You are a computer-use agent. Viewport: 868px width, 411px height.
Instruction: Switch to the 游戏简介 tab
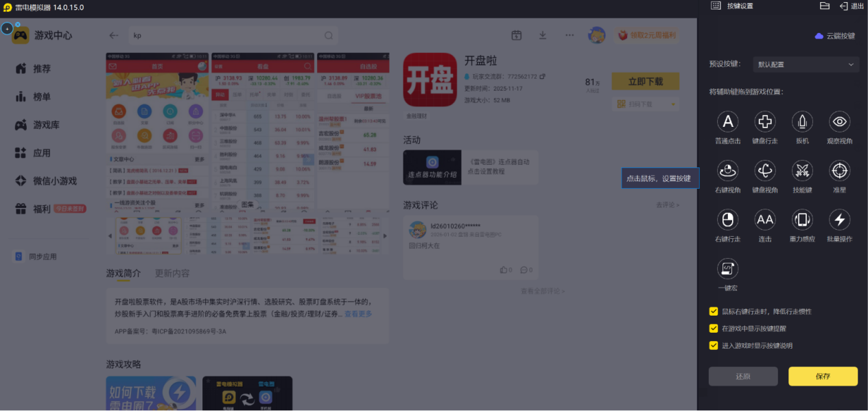(124, 273)
